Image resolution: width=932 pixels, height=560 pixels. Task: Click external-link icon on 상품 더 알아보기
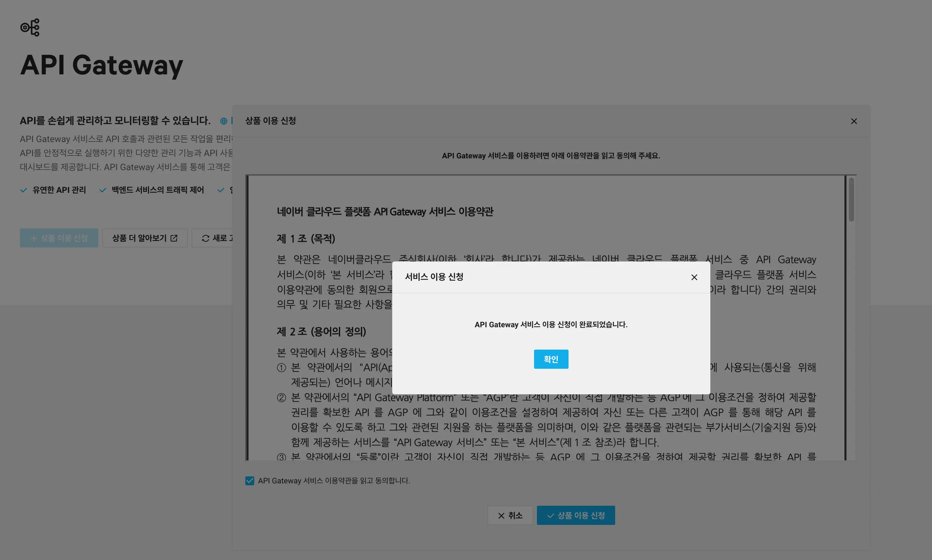click(174, 238)
